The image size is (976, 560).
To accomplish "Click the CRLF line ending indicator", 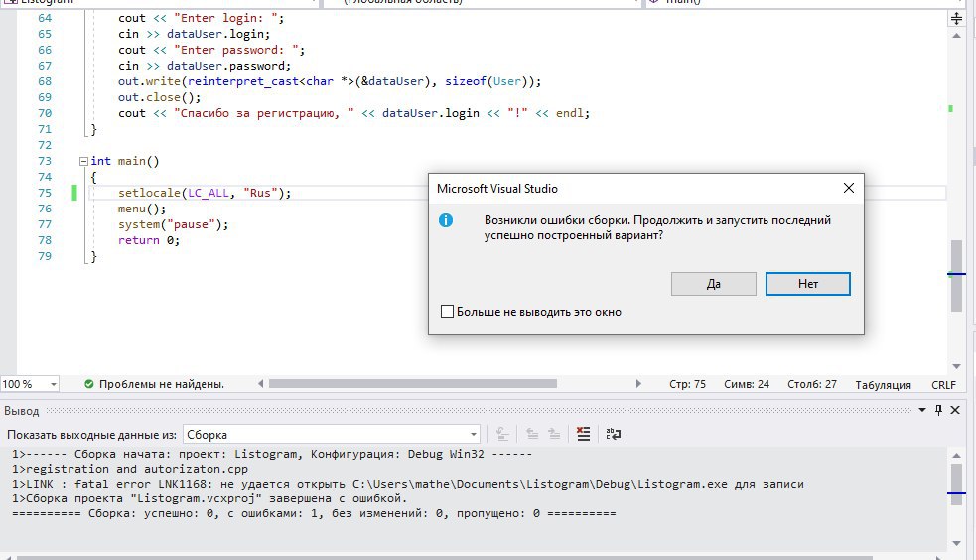I will coord(943,385).
